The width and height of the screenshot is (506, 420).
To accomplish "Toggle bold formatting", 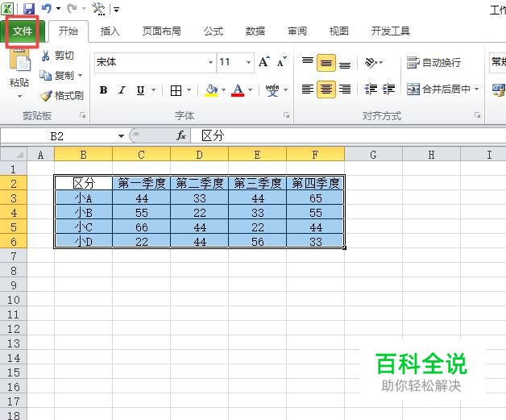I will point(104,90).
